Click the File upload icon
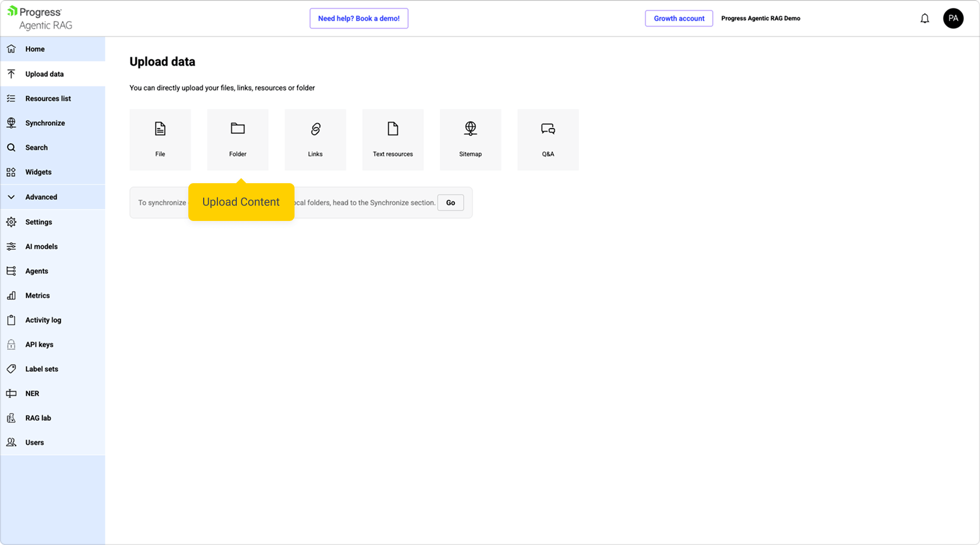 [x=160, y=129]
